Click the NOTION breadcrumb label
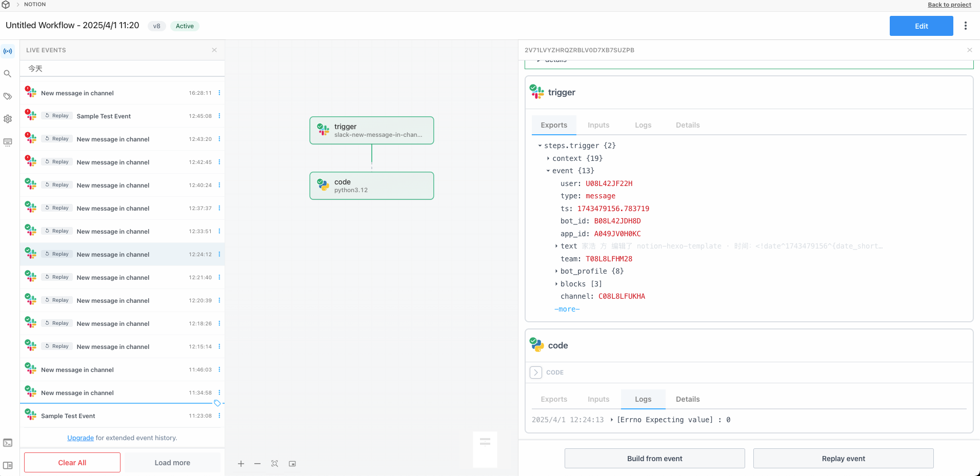 (x=35, y=5)
